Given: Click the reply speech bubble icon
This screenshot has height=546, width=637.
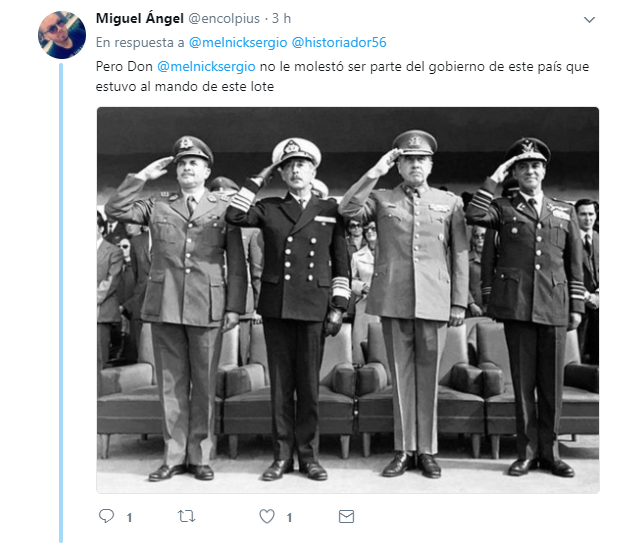Looking at the screenshot, I should (x=106, y=516).
